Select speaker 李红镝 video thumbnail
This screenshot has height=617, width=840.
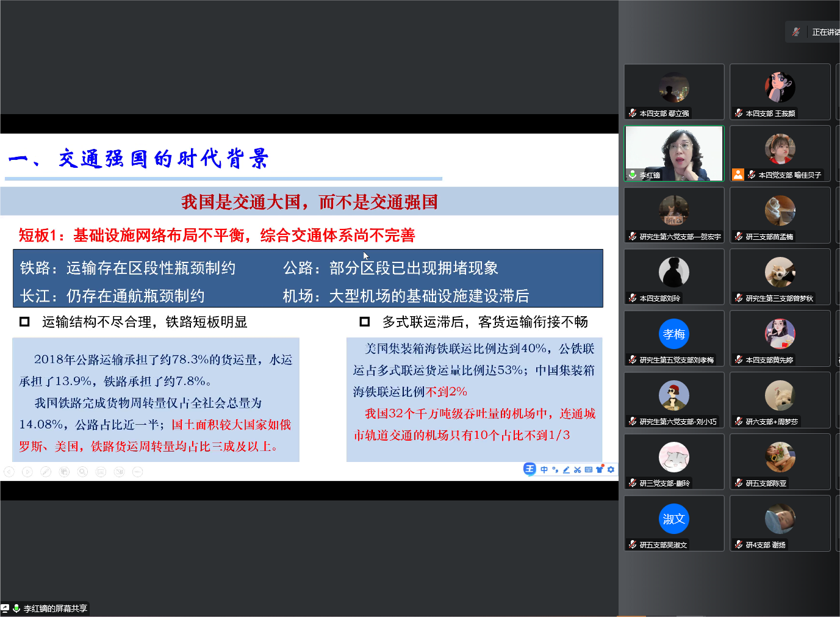[x=674, y=153]
